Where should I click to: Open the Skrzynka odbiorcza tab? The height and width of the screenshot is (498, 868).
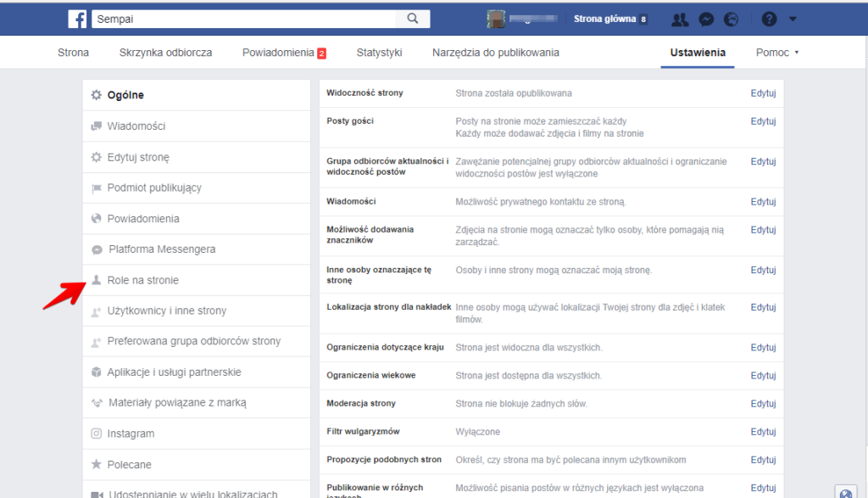pyautogui.click(x=165, y=53)
